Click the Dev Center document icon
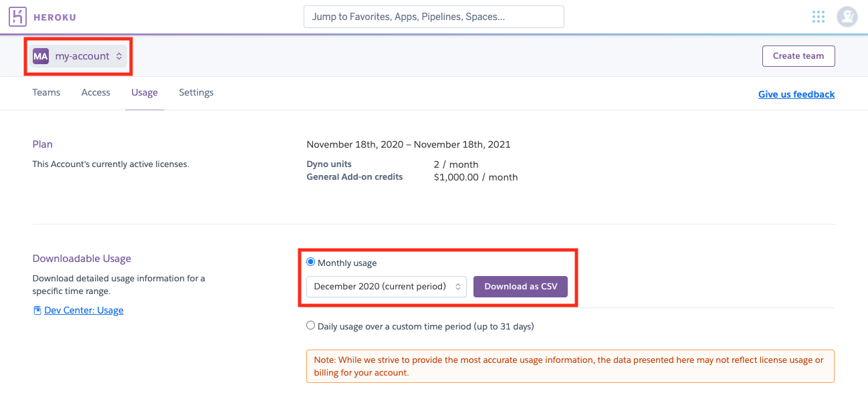This screenshot has height=407, width=868. pos(37,310)
